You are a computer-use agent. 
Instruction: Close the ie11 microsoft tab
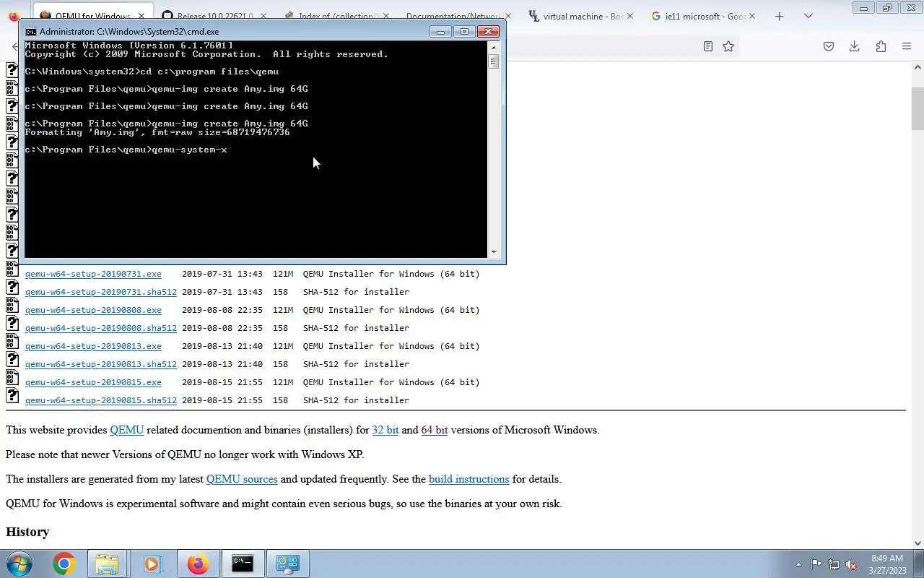point(752,16)
